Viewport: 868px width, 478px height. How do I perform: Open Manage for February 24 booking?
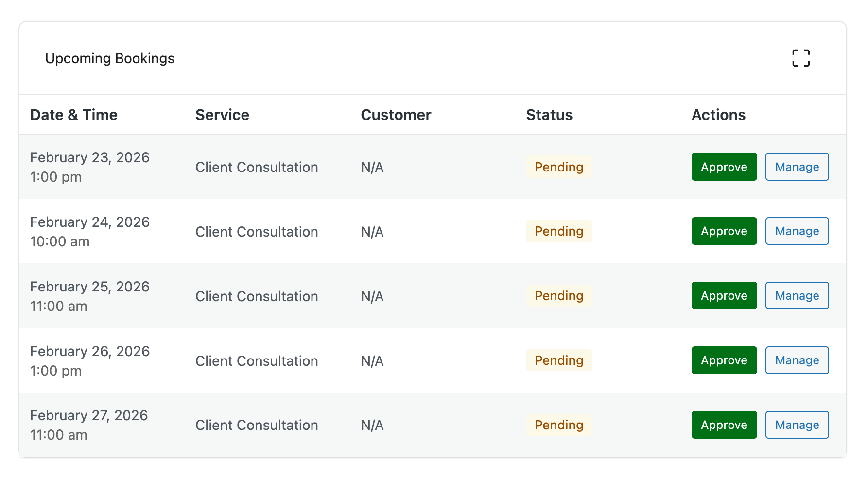coord(797,231)
